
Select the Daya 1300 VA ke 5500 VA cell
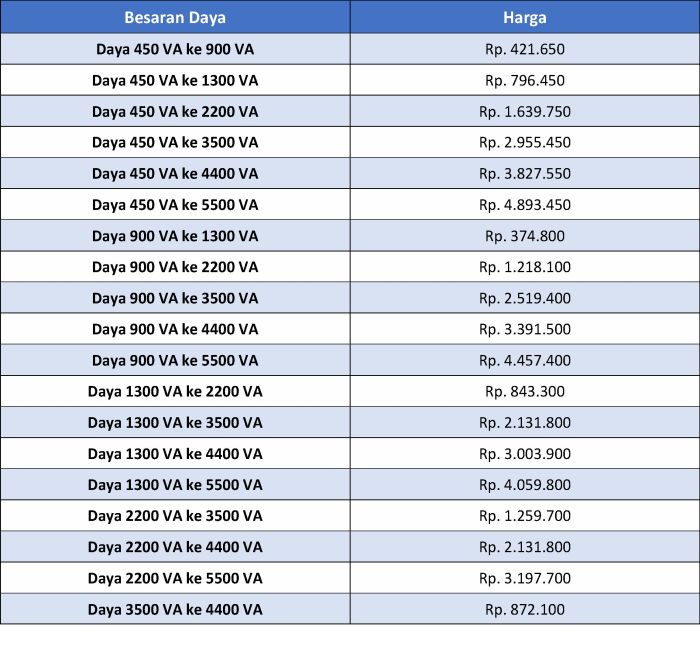175,485
